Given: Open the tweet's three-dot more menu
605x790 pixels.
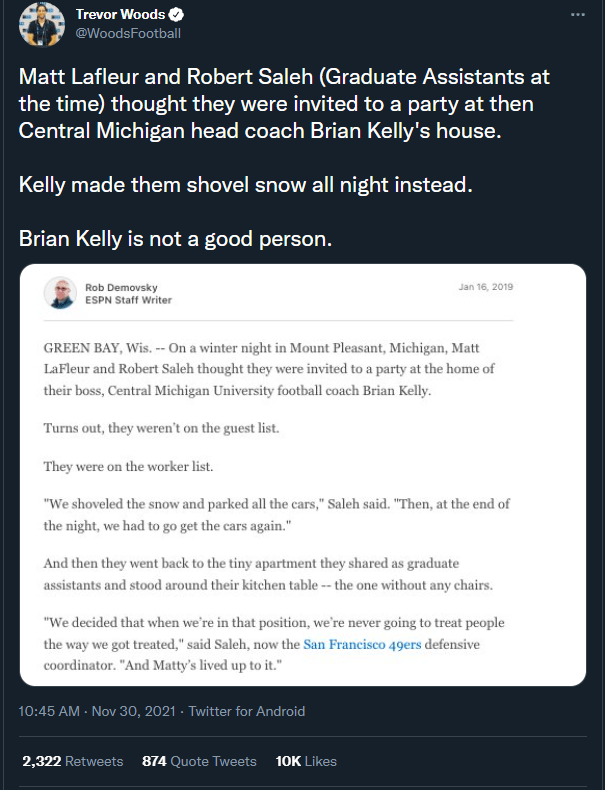Looking at the screenshot, I should (x=577, y=15).
